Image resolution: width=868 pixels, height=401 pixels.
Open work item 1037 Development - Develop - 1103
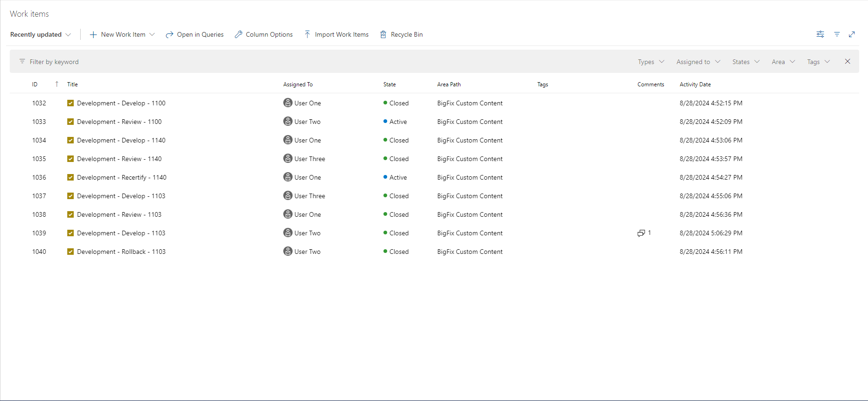click(x=121, y=196)
